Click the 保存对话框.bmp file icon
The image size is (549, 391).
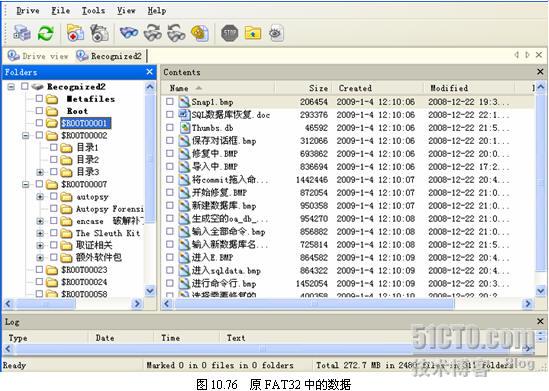coord(184,141)
